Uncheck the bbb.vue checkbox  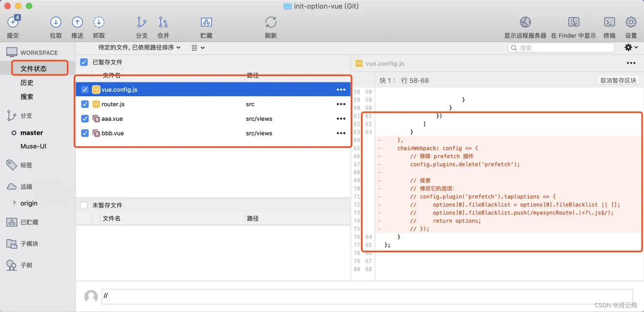click(85, 133)
